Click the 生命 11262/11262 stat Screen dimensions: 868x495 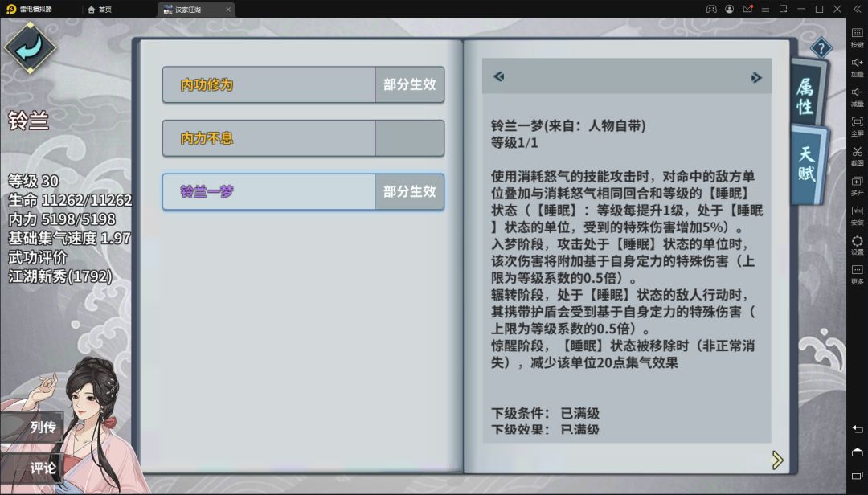click(x=70, y=200)
